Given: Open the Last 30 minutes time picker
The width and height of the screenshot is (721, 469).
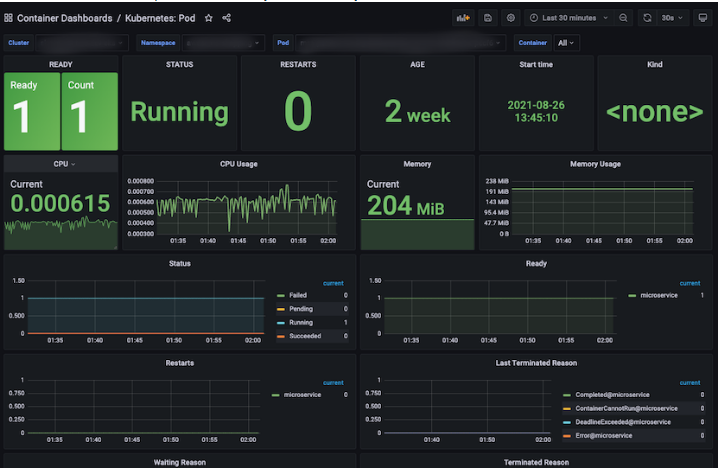Looking at the screenshot, I should click(570, 18).
